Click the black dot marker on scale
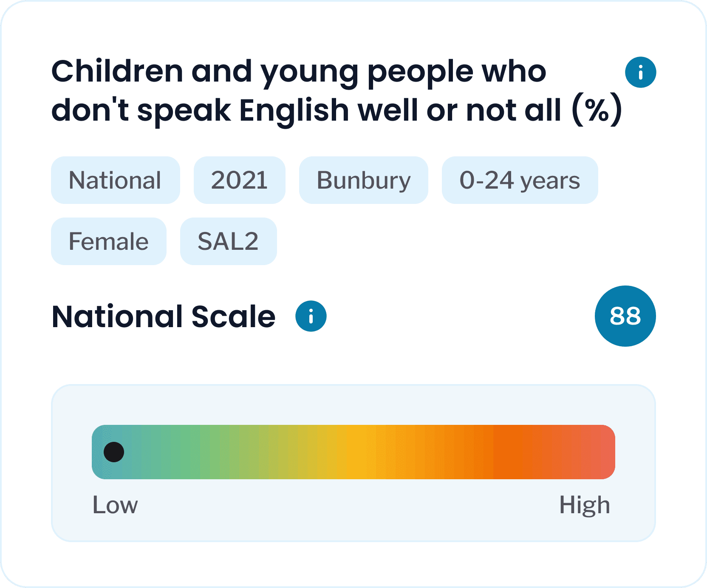Viewport: 707px width, 588px height. 114,452
